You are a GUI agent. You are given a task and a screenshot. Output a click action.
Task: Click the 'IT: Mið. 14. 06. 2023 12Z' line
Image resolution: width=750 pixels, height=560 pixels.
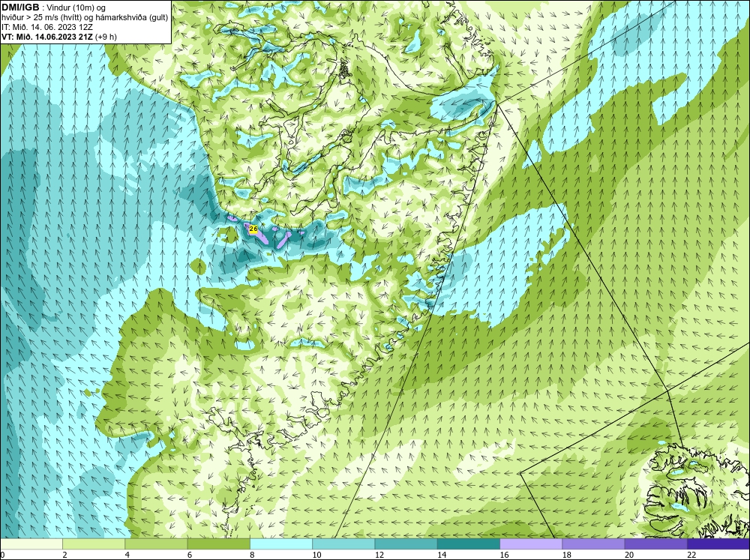[46, 27]
